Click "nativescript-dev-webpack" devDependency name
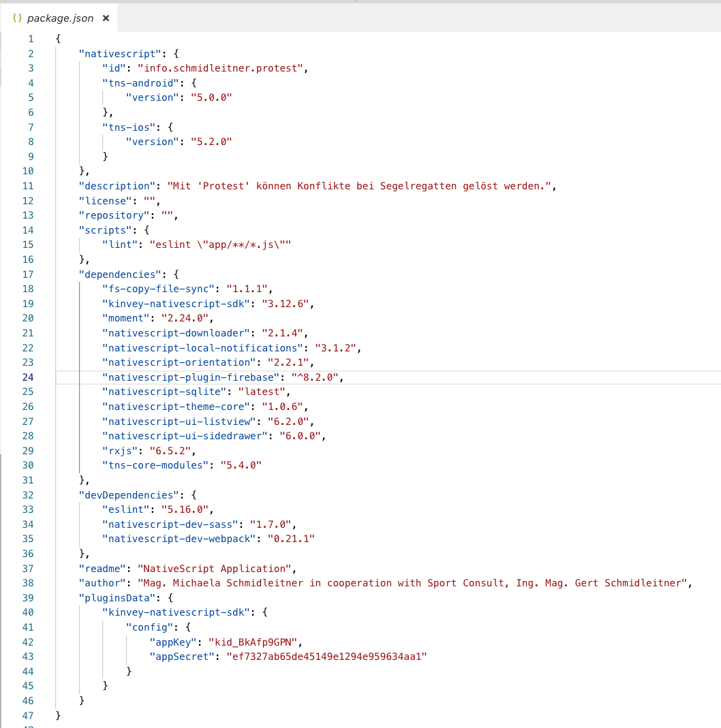The height and width of the screenshot is (728, 721). pos(179,539)
